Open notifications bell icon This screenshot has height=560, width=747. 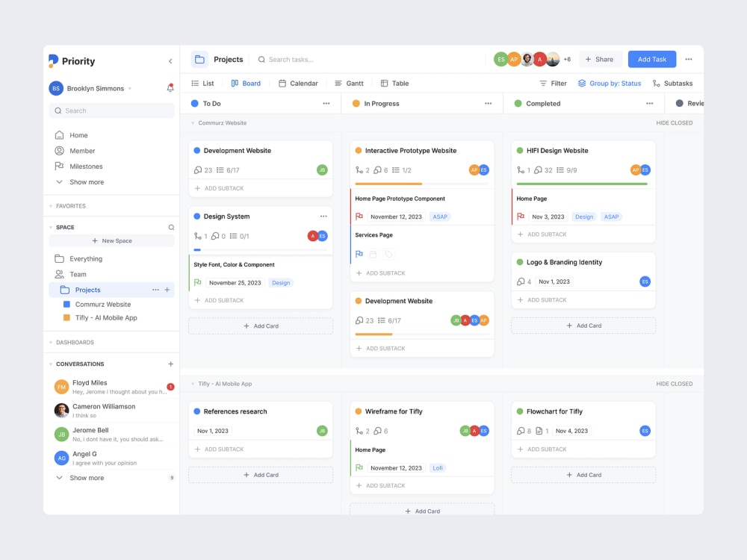(170, 88)
